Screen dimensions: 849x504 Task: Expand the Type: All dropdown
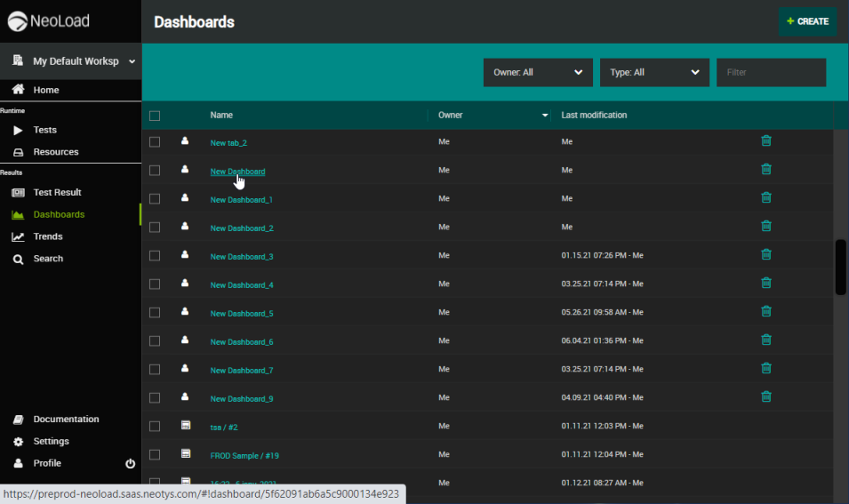[654, 73]
